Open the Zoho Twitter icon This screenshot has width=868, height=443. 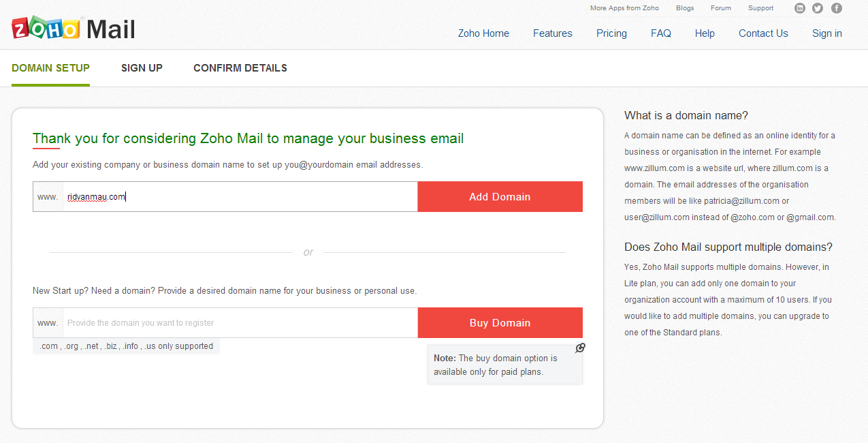point(818,8)
